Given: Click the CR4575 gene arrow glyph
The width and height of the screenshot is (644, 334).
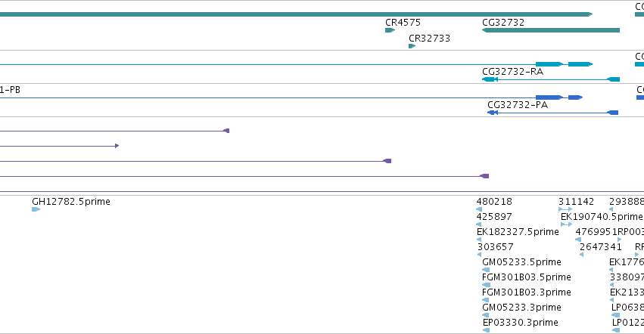Looking at the screenshot, I should [x=390, y=30].
